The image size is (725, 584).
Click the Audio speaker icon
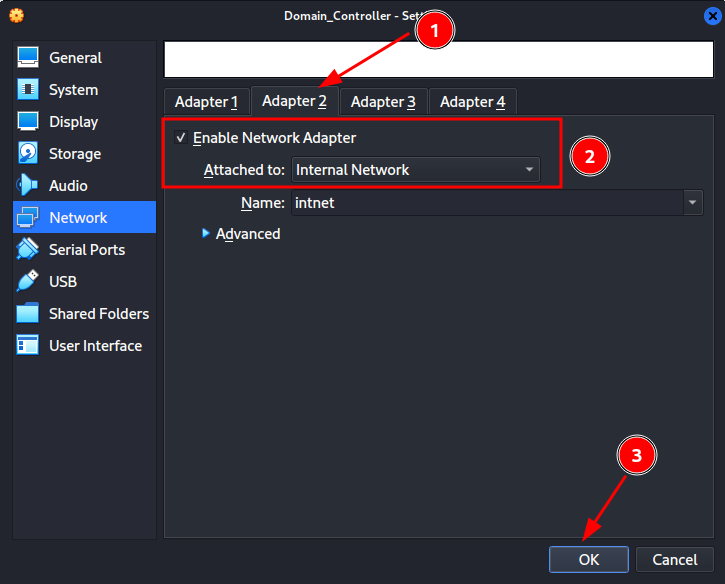(28, 185)
